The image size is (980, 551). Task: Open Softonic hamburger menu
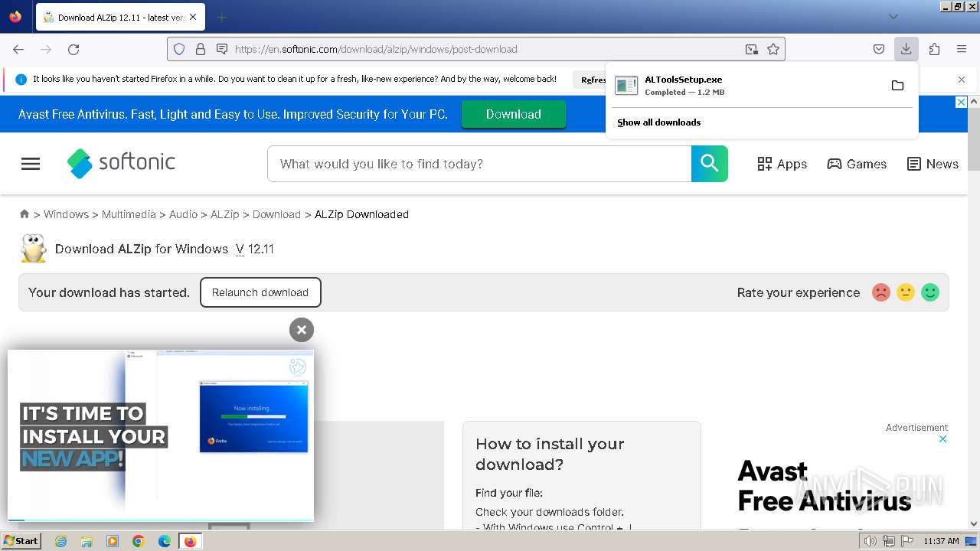point(31,164)
